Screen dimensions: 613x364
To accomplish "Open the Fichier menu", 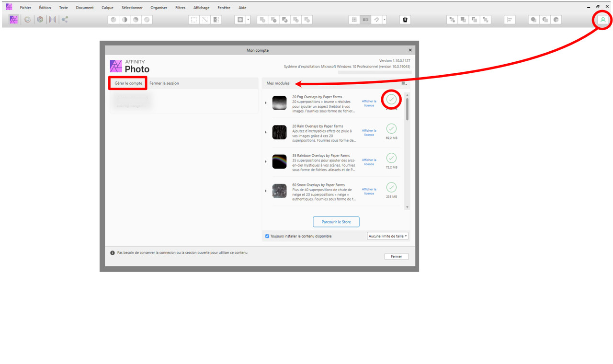I will pos(25,8).
